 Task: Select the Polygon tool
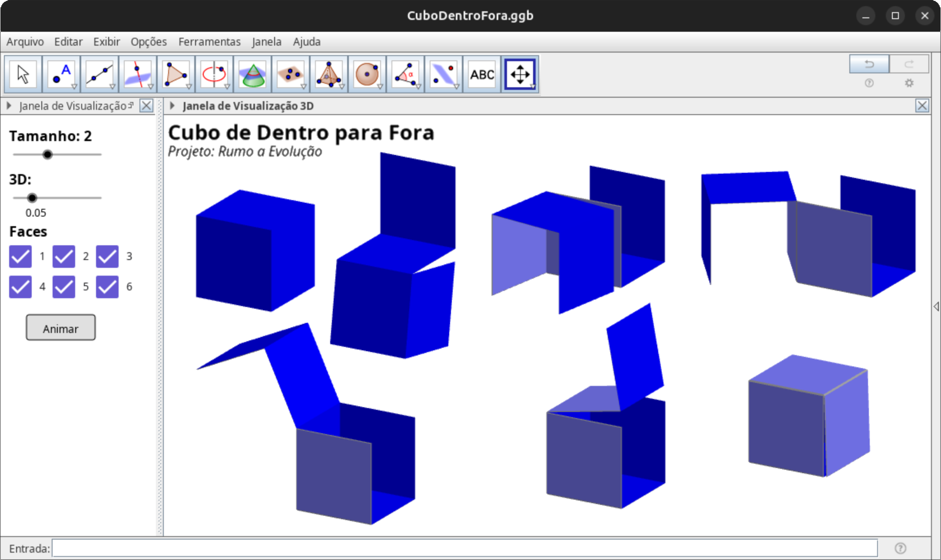tap(176, 74)
